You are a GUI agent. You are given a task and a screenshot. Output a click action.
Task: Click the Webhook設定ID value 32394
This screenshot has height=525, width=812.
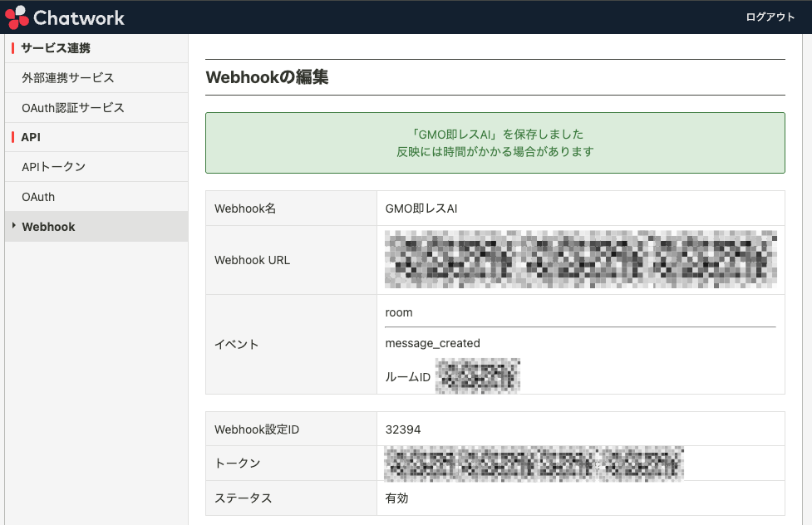pos(403,429)
